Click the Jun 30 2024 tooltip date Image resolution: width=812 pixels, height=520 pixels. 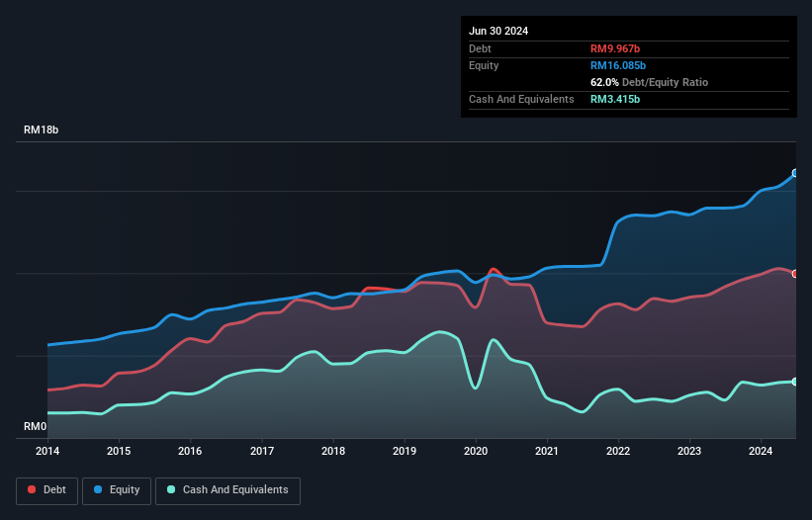click(498, 31)
